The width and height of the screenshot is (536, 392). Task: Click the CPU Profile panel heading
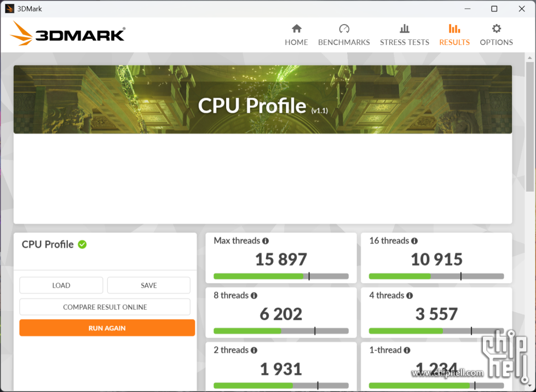[x=48, y=244]
